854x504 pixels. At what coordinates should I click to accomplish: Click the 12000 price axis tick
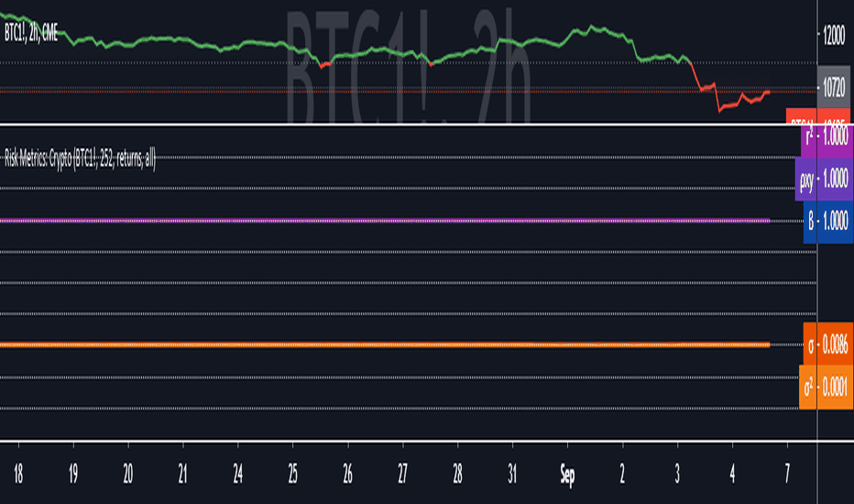(834, 36)
